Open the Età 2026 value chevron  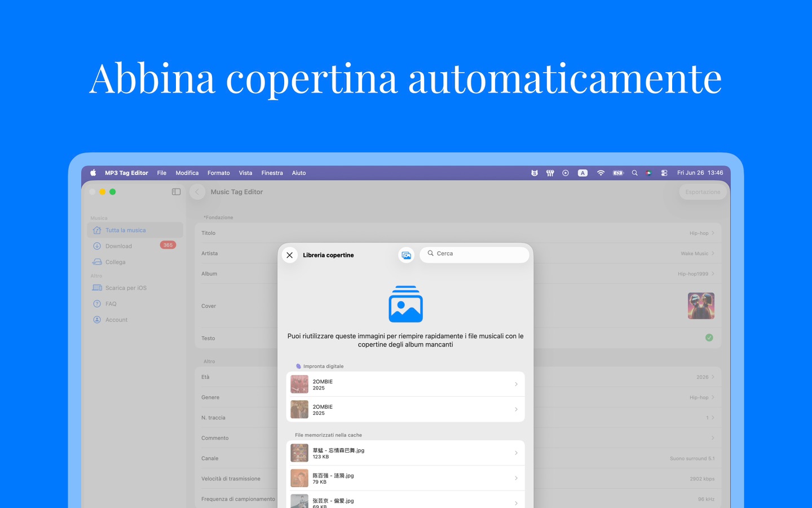pos(713,377)
